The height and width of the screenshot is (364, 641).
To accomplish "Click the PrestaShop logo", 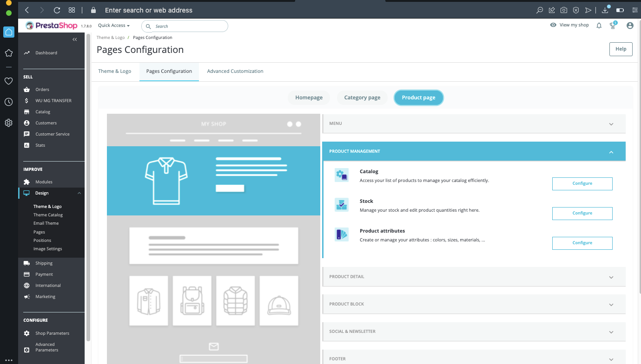I will click(52, 26).
